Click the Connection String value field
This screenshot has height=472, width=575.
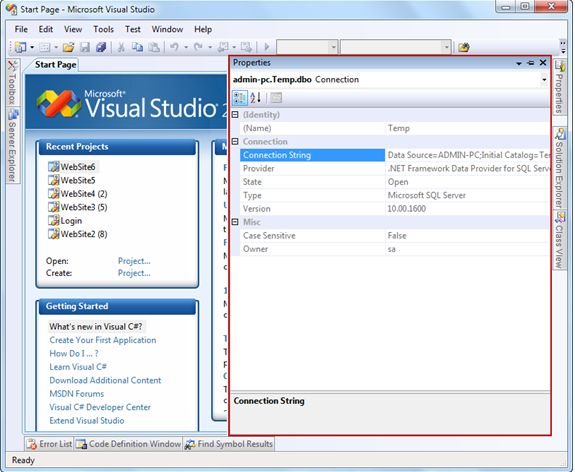point(468,155)
